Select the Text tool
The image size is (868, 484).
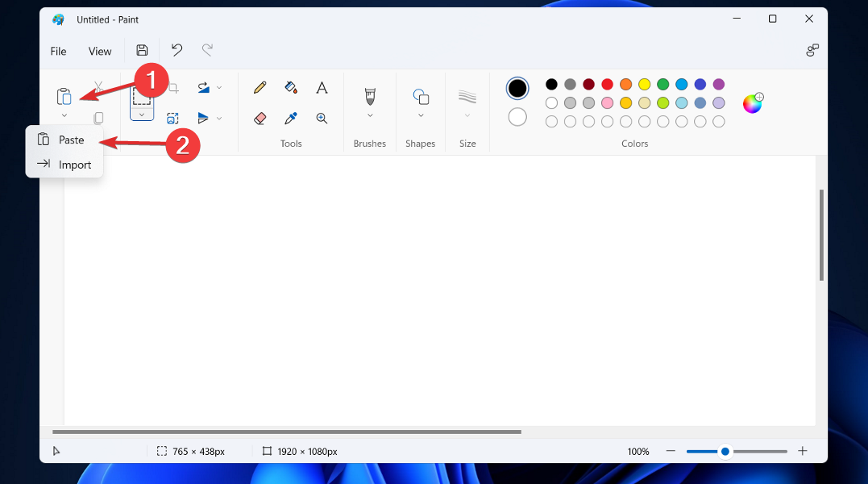tap(322, 87)
